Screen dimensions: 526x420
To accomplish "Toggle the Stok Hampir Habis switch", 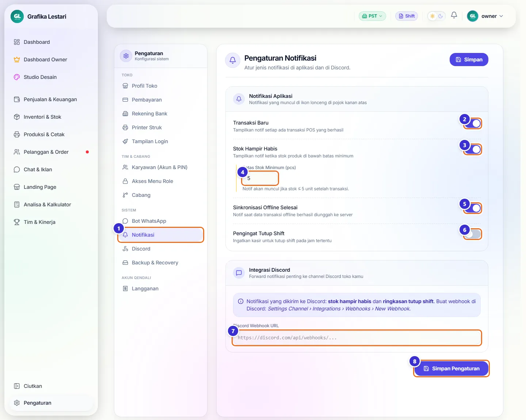I will [473, 149].
